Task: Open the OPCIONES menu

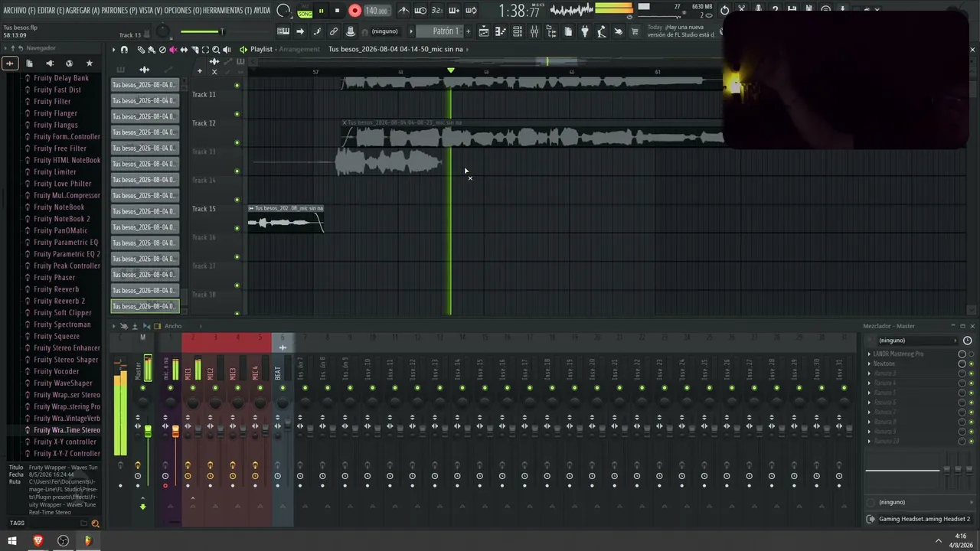Action: point(182,11)
